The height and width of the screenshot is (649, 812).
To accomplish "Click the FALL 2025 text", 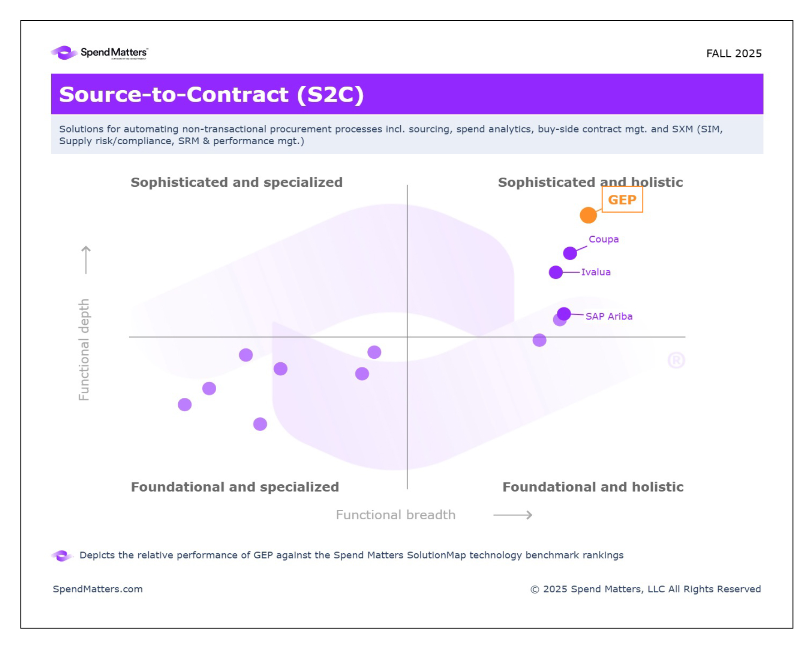I will click(x=734, y=54).
